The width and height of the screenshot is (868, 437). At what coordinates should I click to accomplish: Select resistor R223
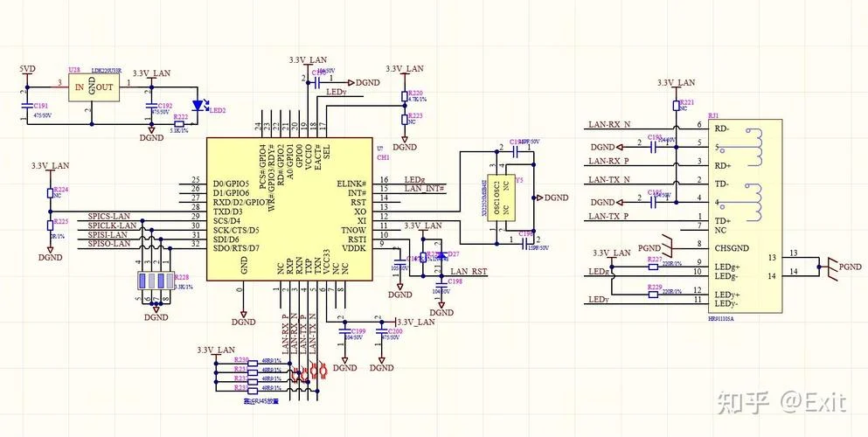click(404, 120)
